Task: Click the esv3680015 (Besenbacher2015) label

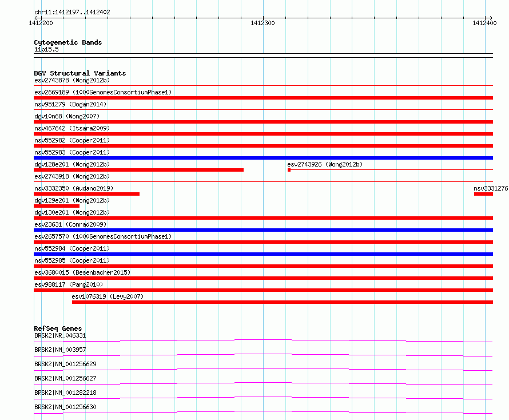Action: pos(82,272)
